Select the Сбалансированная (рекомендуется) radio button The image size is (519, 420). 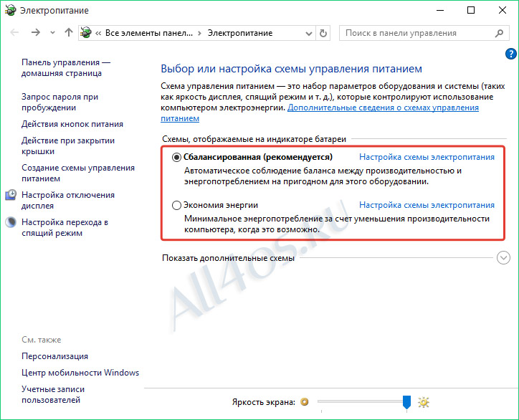pos(176,157)
